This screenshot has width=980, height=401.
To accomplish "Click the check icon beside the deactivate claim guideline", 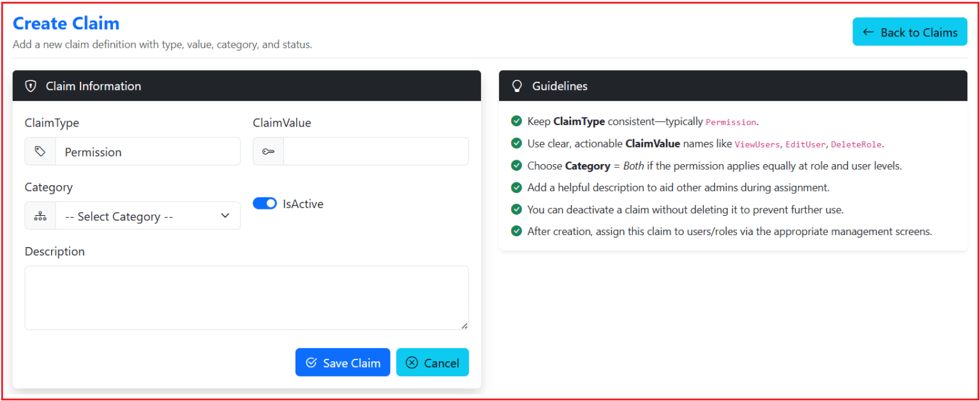I will pyautogui.click(x=516, y=209).
